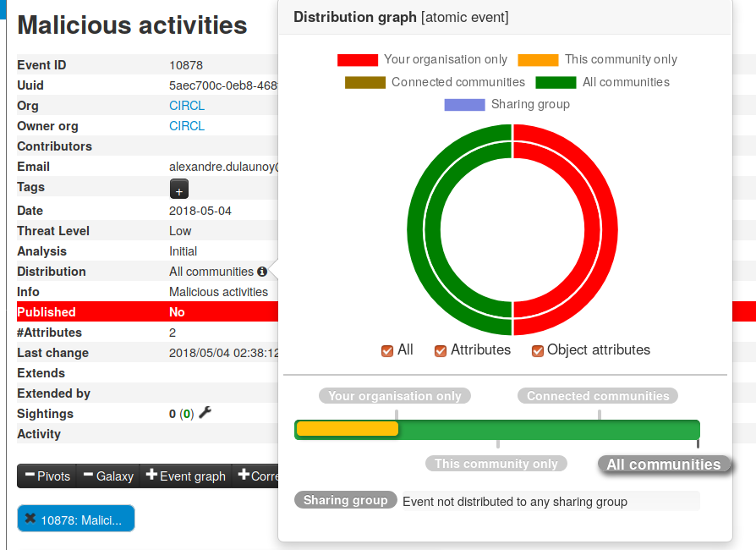Click the red 'Your organisation only' legend swatch

click(x=358, y=60)
